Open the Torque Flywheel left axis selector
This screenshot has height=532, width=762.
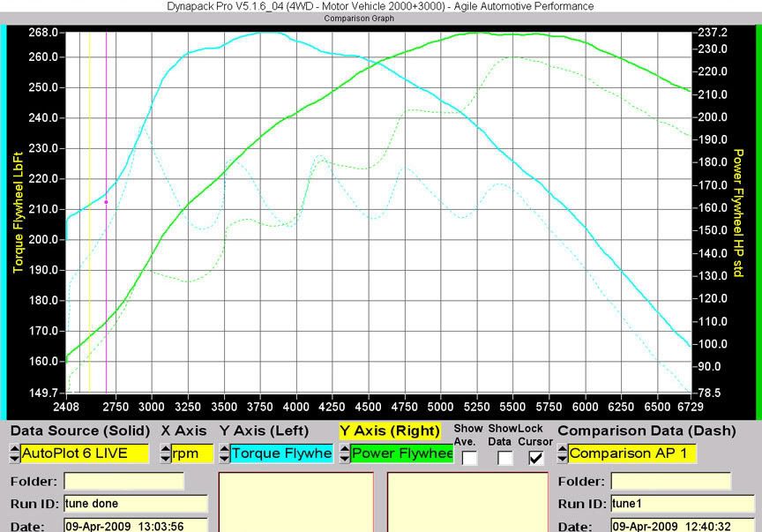pos(281,453)
